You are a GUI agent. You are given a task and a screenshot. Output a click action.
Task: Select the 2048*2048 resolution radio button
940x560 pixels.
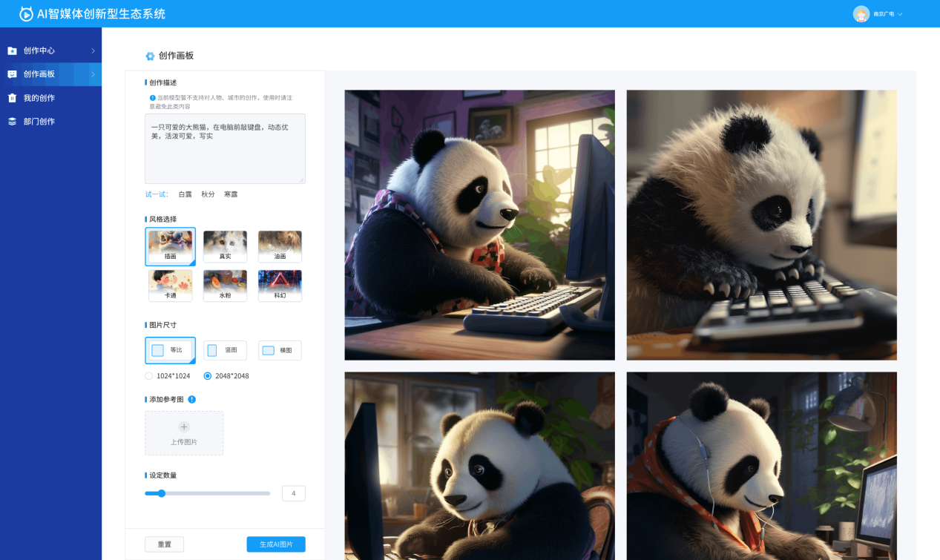pos(208,376)
